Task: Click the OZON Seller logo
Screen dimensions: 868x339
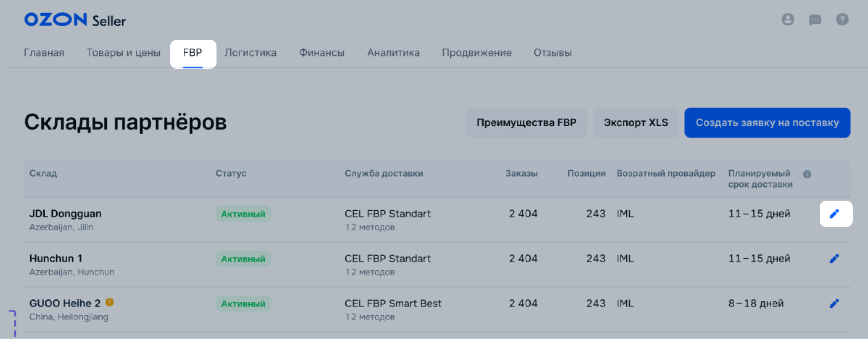Action: 75,20
